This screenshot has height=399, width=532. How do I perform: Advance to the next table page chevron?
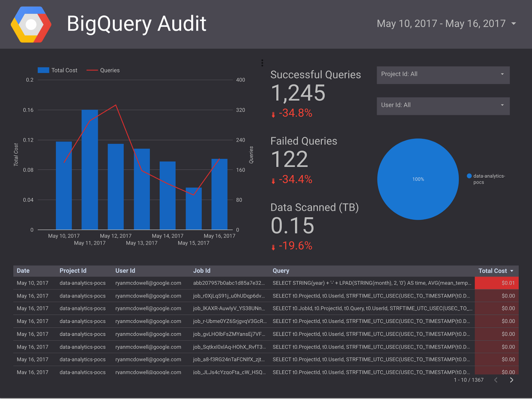(x=512, y=380)
